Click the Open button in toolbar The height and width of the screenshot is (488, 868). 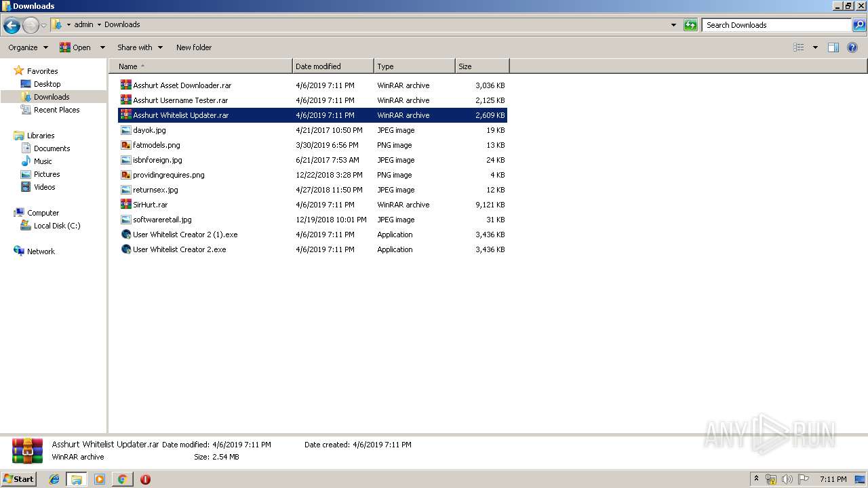75,47
